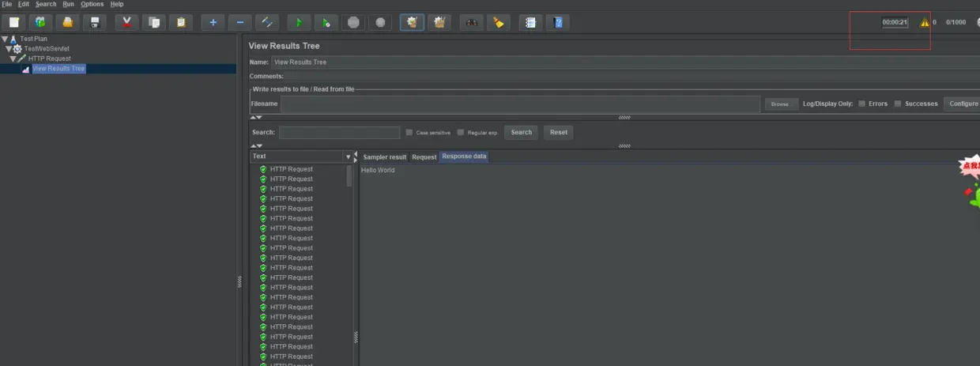The width and height of the screenshot is (980, 366).
Task: Click divider arrows beside Sampler result tab
Action: tap(355, 157)
